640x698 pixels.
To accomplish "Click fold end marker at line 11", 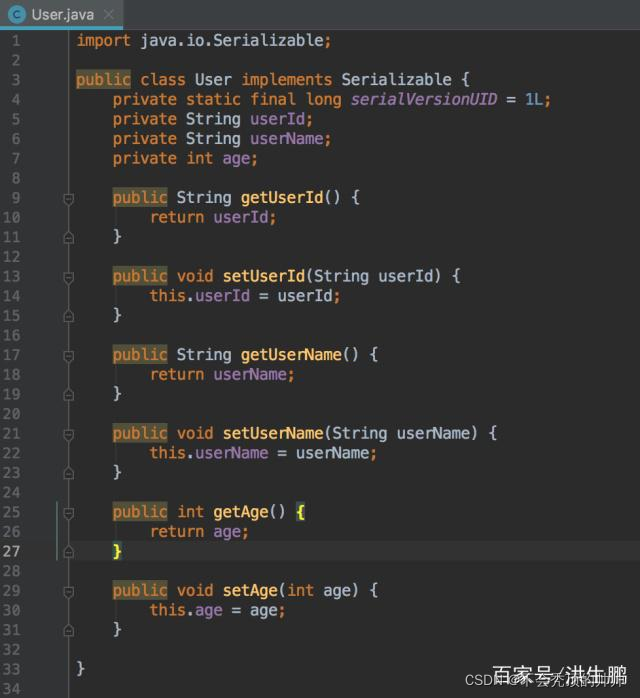I will (x=69, y=238).
